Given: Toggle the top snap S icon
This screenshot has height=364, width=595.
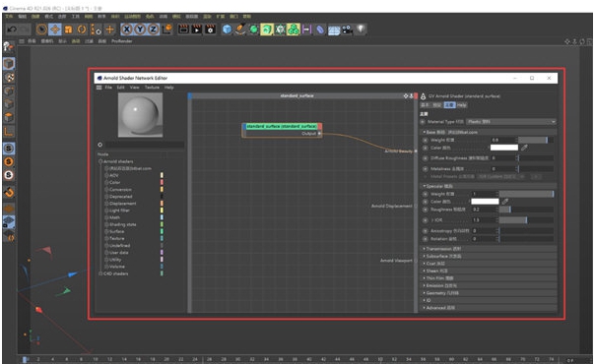Looking at the screenshot, I should [9, 149].
